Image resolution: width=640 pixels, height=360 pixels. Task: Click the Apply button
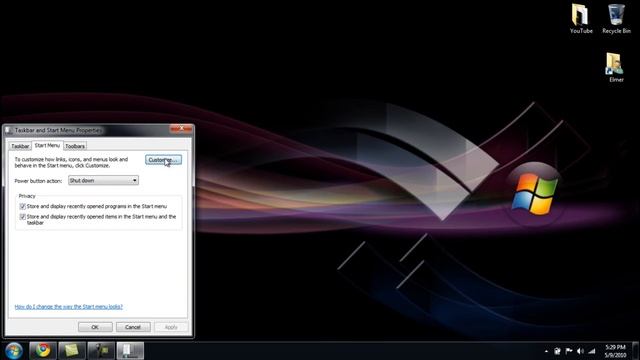[171, 327]
